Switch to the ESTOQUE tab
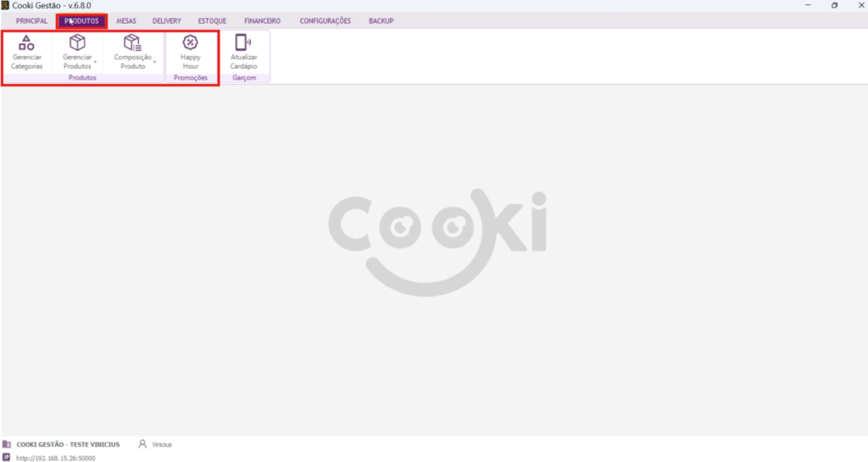Image resolution: width=868 pixels, height=462 pixels. (212, 21)
